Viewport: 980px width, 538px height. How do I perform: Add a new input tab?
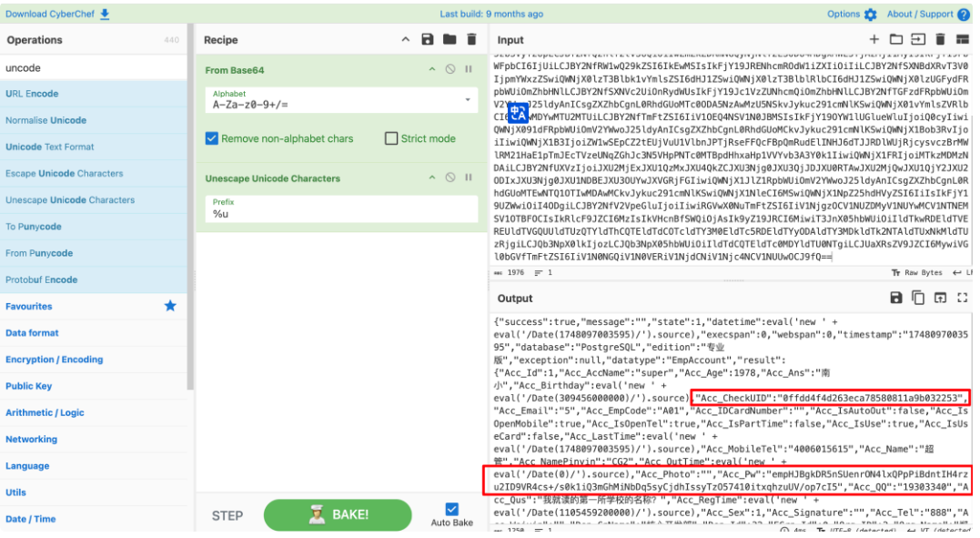pyautogui.click(x=874, y=39)
